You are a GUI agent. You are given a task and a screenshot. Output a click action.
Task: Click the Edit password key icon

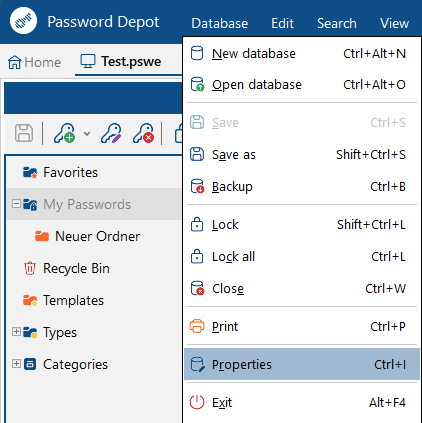[111, 133]
